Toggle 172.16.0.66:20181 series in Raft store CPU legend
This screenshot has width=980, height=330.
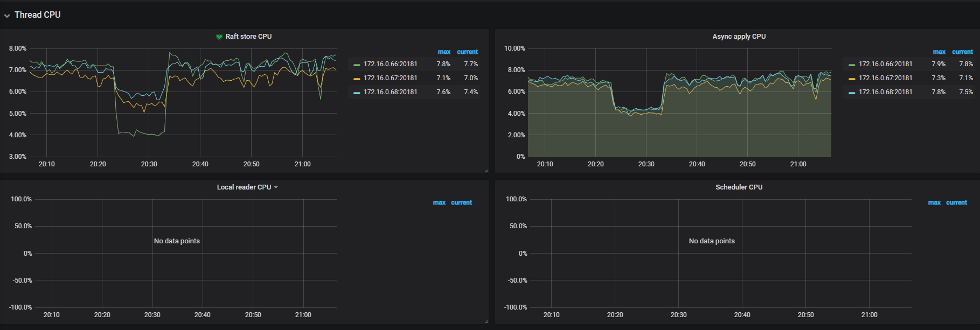coord(390,64)
